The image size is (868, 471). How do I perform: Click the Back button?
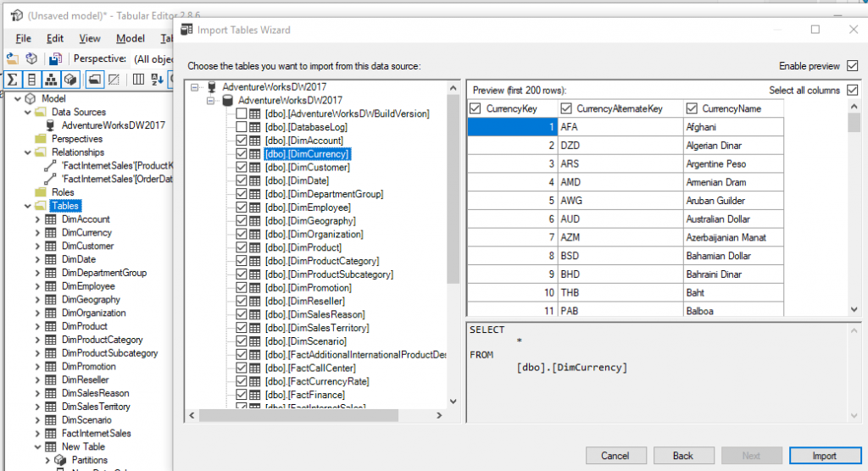[683, 456]
